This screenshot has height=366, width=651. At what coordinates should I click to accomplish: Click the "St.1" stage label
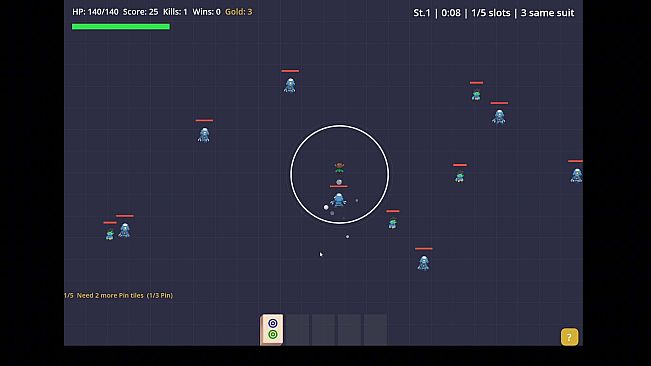click(422, 13)
